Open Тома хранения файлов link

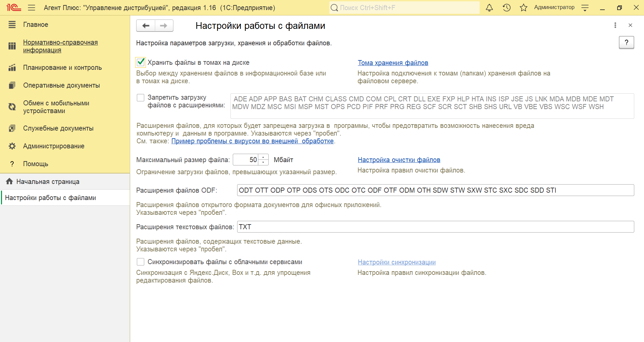point(393,63)
